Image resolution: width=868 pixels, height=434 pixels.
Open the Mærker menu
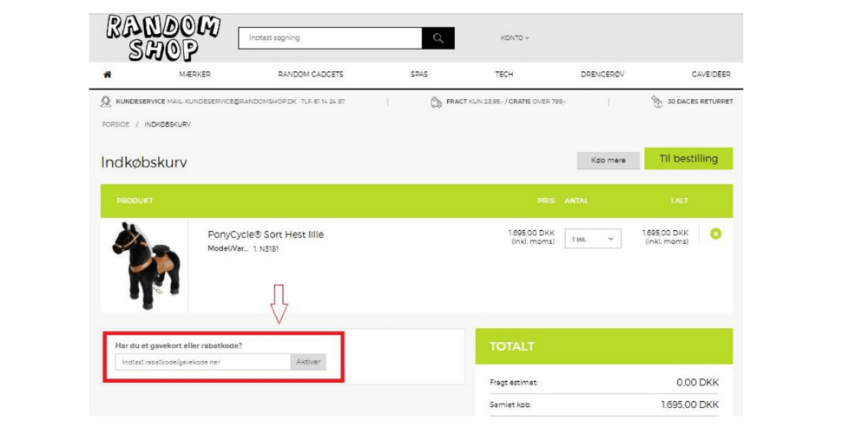point(194,75)
